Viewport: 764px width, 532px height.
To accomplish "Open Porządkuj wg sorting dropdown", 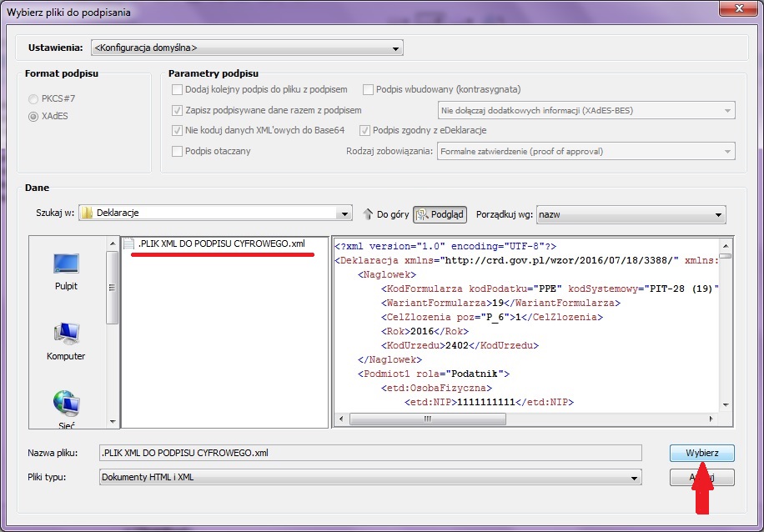I will [631, 214].
